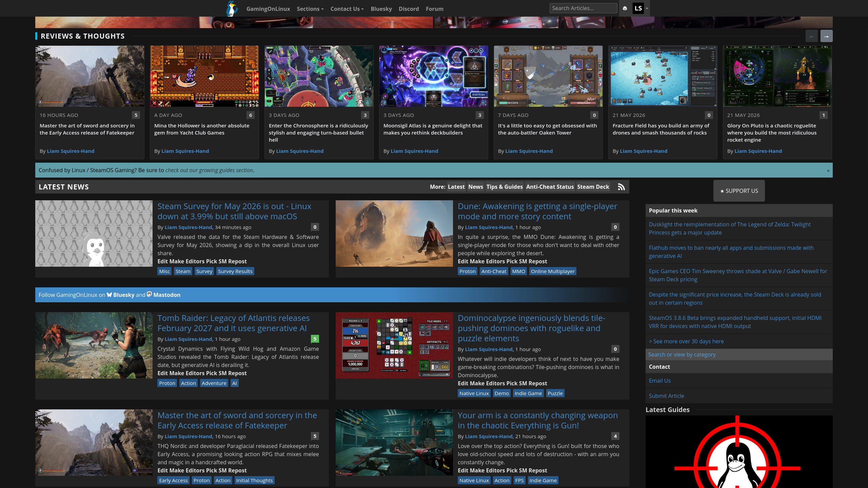Select the Puzzle tag on Dominocalypse
Screen dimensions: 868x488
pos(555,393)
